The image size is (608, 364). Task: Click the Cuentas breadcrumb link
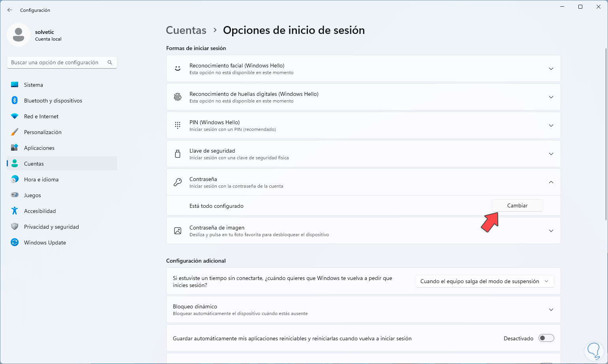pos(186,30)
